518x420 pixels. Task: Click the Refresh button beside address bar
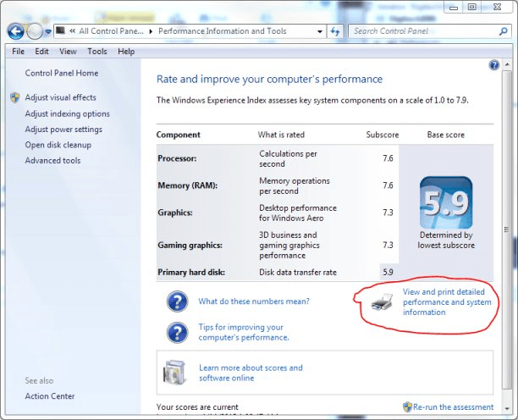[335, 31]
